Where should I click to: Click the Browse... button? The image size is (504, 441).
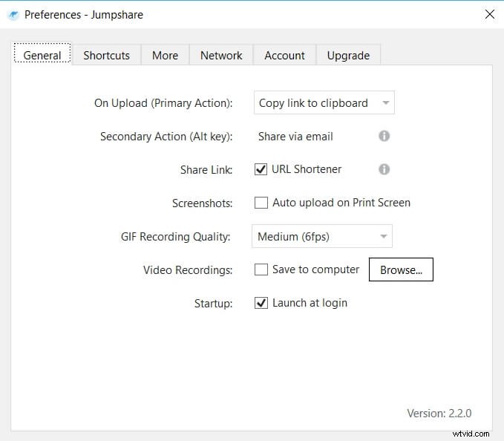pyautogui.click(x=401, y=269)
